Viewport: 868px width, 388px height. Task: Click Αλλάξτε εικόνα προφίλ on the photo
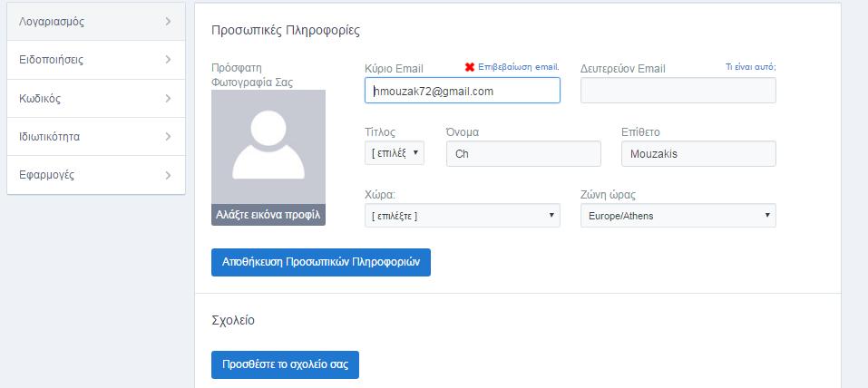pos(268,215)
